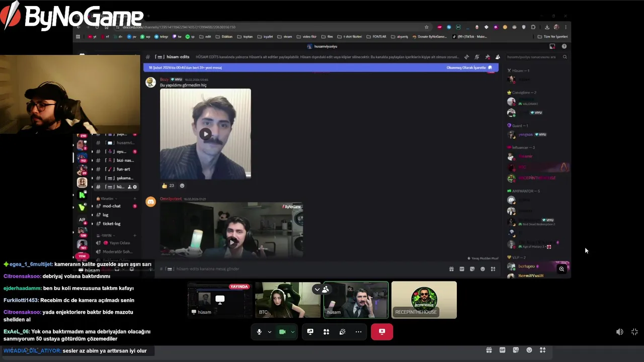The width and height of the screenshot is (644, 362).
Task: Open the Discord inbox icon
Action: coord(552,46)
